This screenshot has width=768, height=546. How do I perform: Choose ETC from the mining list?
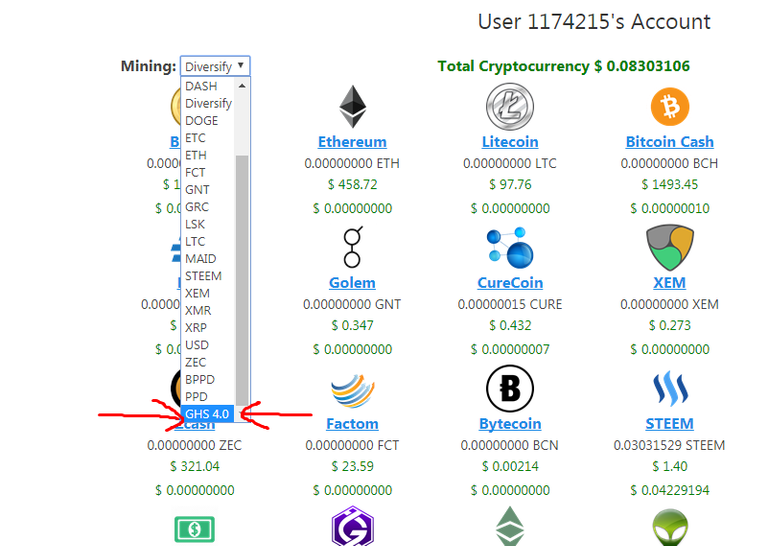(x=208, y=138)
